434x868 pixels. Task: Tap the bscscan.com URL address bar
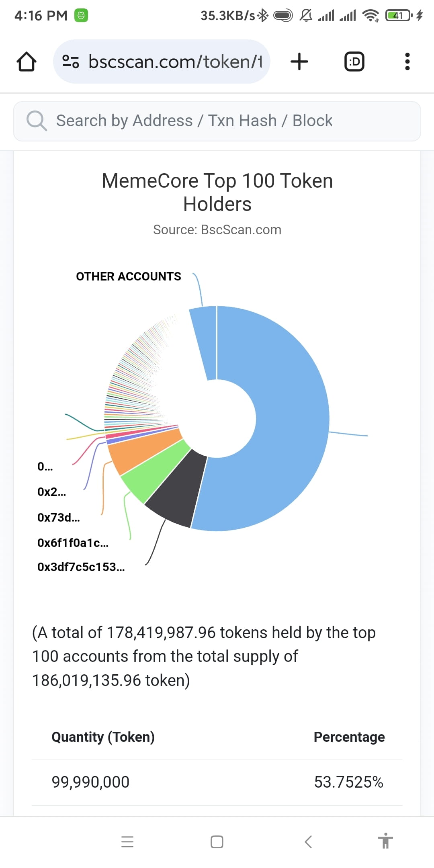pyautogui.click(x=162, y=61)
